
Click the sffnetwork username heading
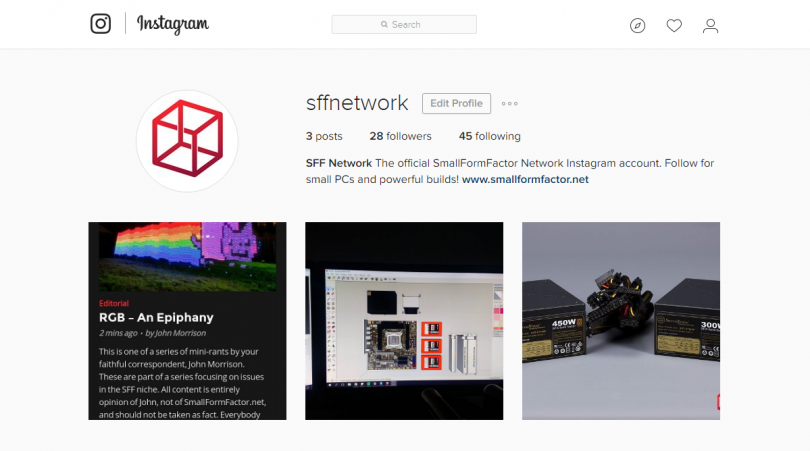pos(357,103)
